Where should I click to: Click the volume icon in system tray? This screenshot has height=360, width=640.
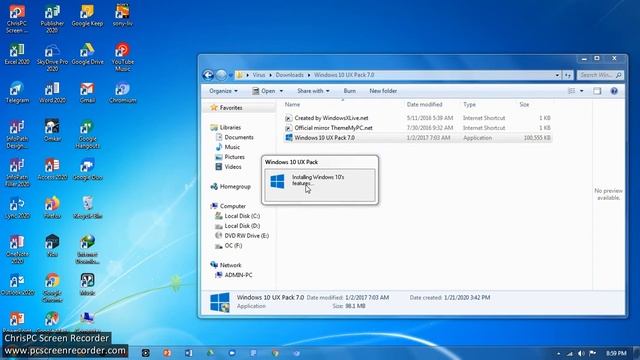(581, 353)
